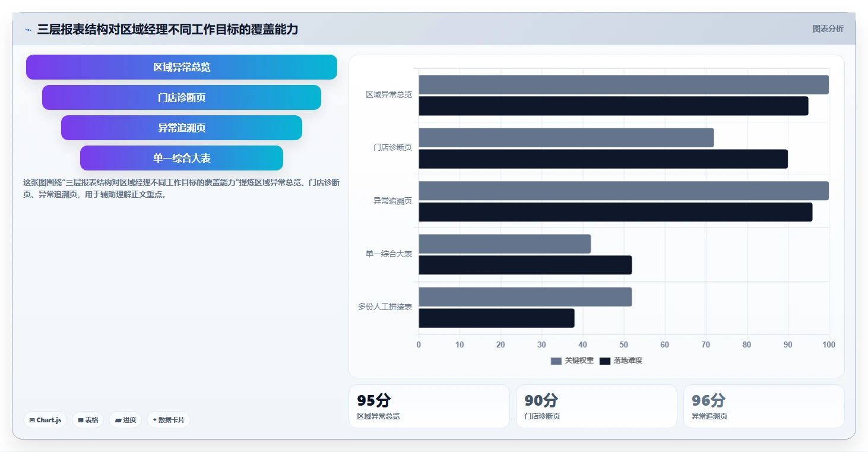Click the description paragraph under the funnel
Image resolution: width=868 pixels, height=452 pixels.
pos(181,188)
